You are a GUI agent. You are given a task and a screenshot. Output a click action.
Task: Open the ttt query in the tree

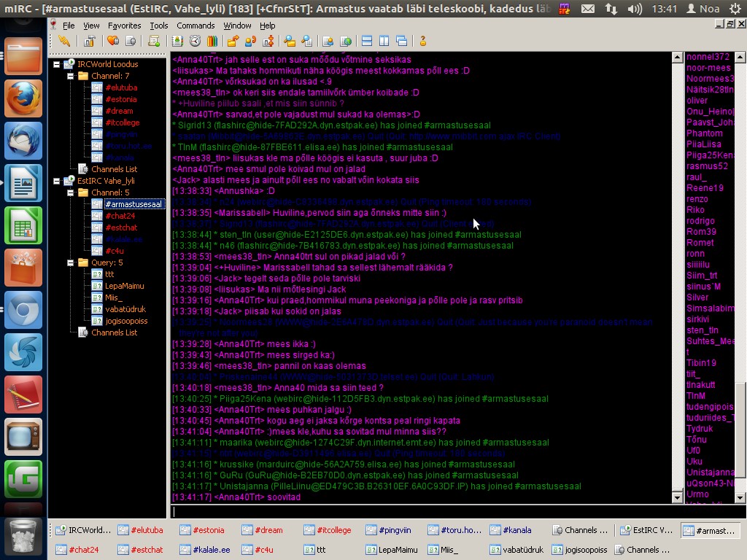(x=109, y=274)
